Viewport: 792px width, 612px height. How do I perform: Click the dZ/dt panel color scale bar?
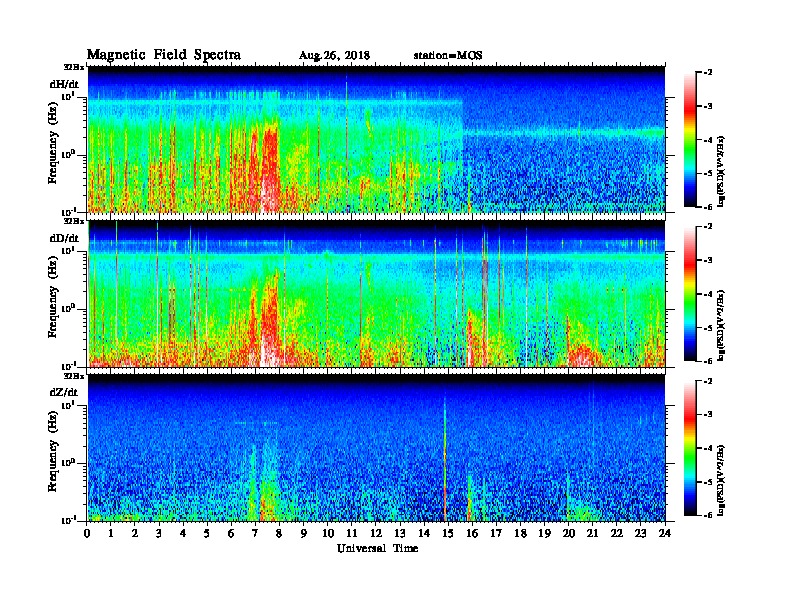[689, 448]
